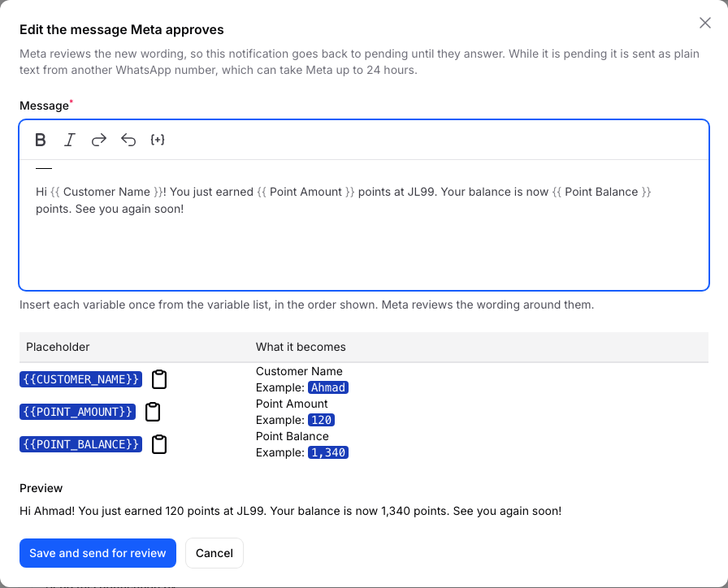Click the dialog title Edit the message Meta approves
Screen dimensions: 728x588
point(122,30)
